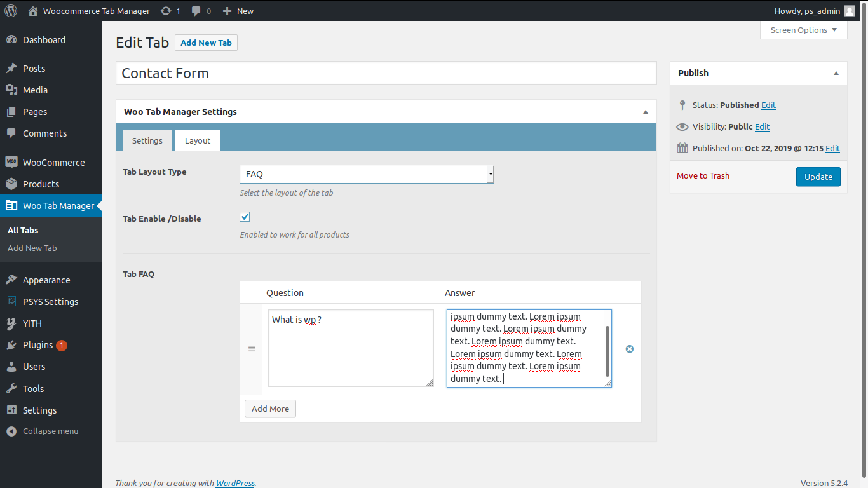Collapse the Publish panel
868x488 pixels.
(836, 73)
